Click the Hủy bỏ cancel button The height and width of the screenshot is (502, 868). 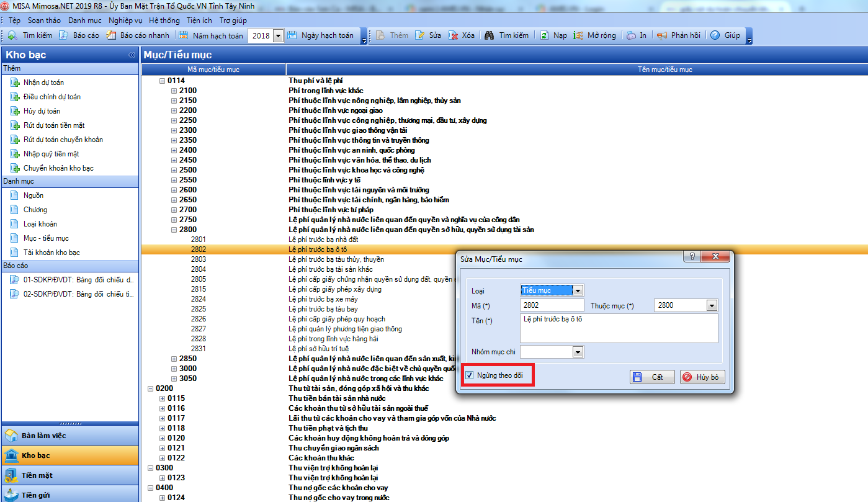coord(702,377)
